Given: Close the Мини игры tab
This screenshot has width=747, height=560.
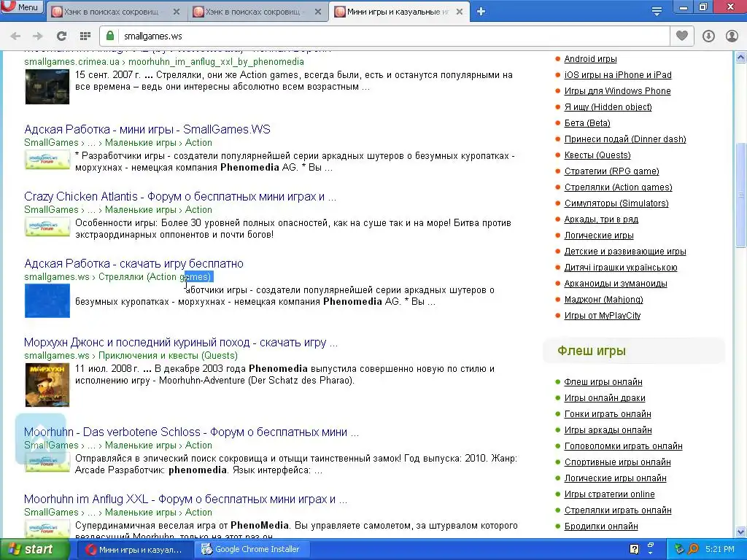Looking at the screenshot, I should click(x=460, y=12).
